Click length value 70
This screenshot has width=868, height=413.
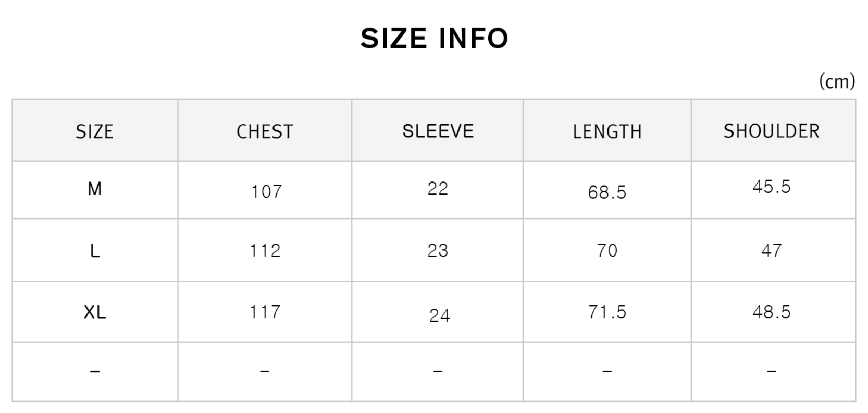click(x=607, y=250)
